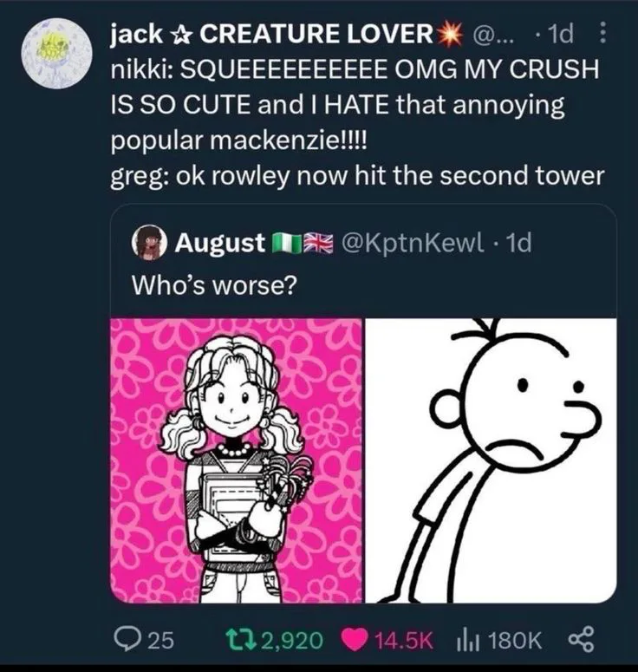
Task: Click the "Who's worse?" quoted text
Action: coord(214,283)
